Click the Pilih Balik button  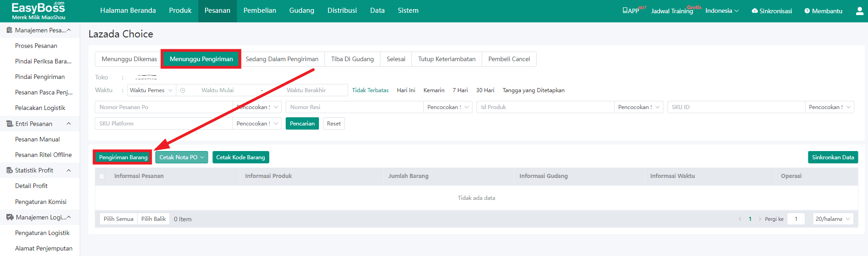click(x=154, y=219)
